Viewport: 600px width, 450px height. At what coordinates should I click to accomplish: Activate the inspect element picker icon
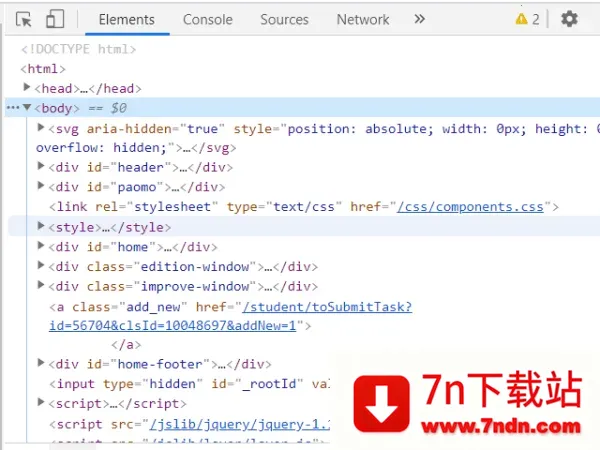(24, 19)
